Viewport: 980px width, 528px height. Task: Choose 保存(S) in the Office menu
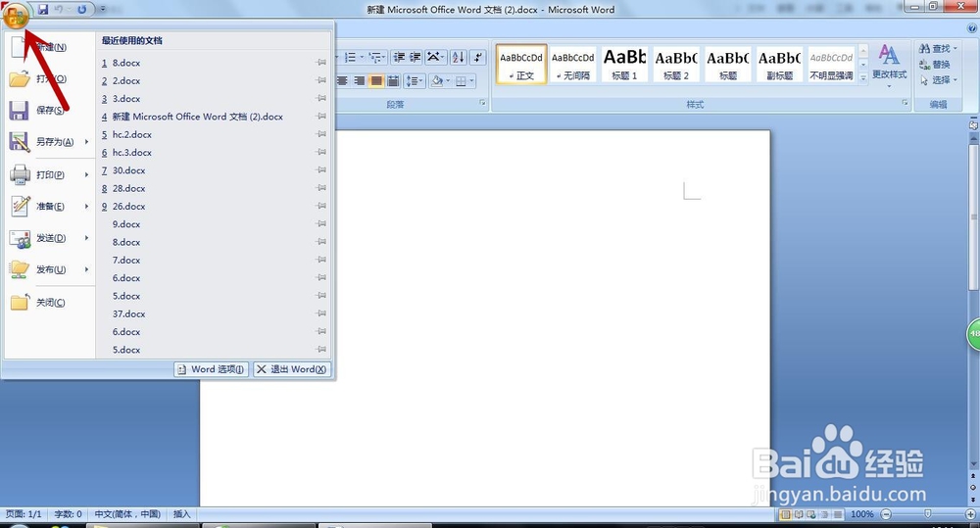[x=50, y=110]
